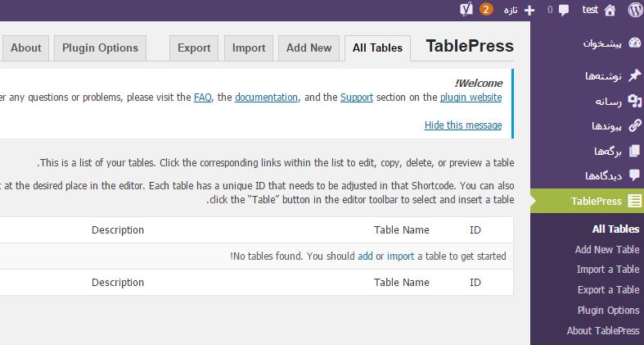Screen dimensions: 644x345
Task: Select the TablePress table icon in sidebar
Action: [634, 201]
